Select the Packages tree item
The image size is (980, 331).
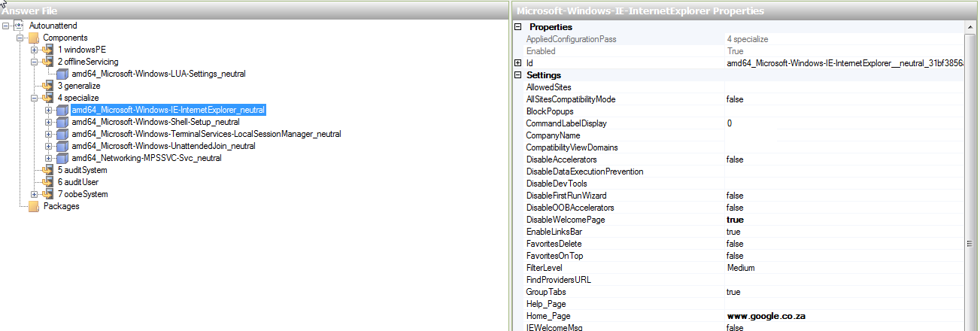[x=61, y=206]
